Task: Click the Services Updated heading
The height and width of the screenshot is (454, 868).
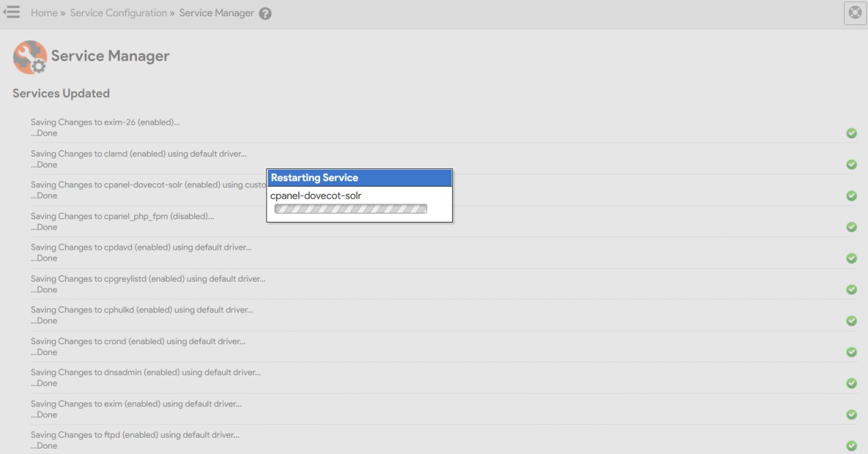Action: (x=61, y=94)
